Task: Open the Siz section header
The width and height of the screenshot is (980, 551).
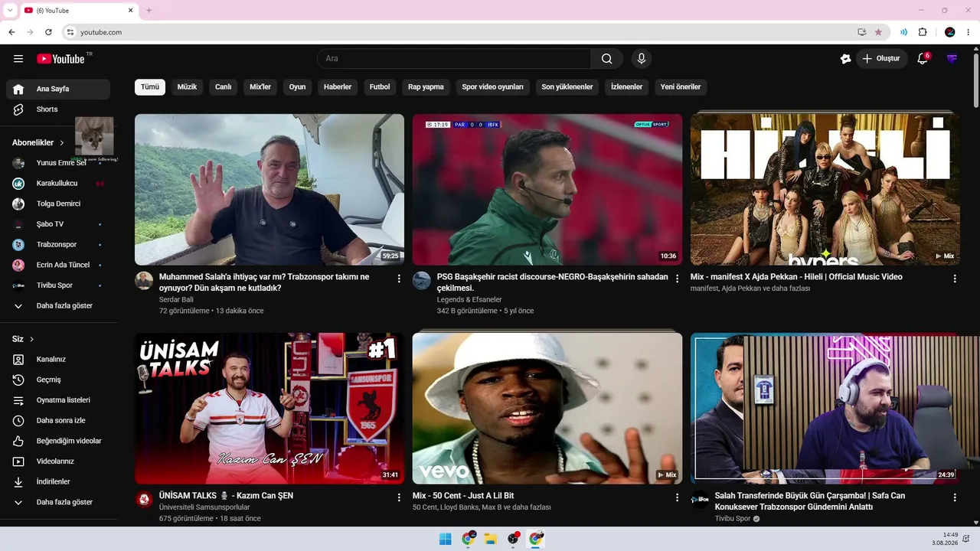Action: click(x=23, y=339)
